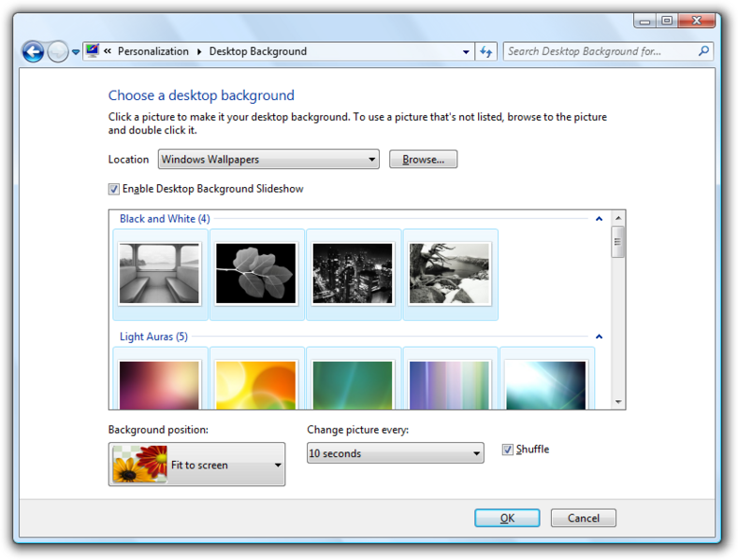
Task: Collapse the Light Auras group
Action: [599, 337]
